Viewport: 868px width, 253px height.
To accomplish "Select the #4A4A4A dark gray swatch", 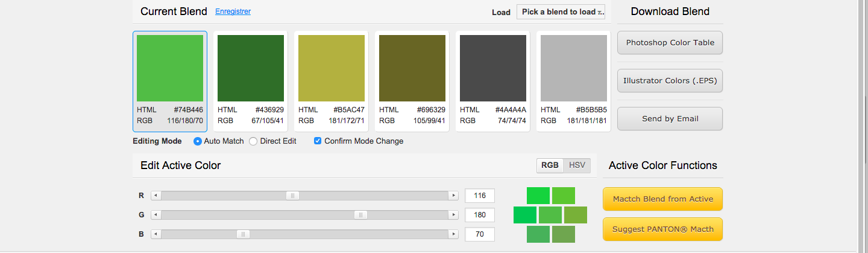I will coord(493,68).
